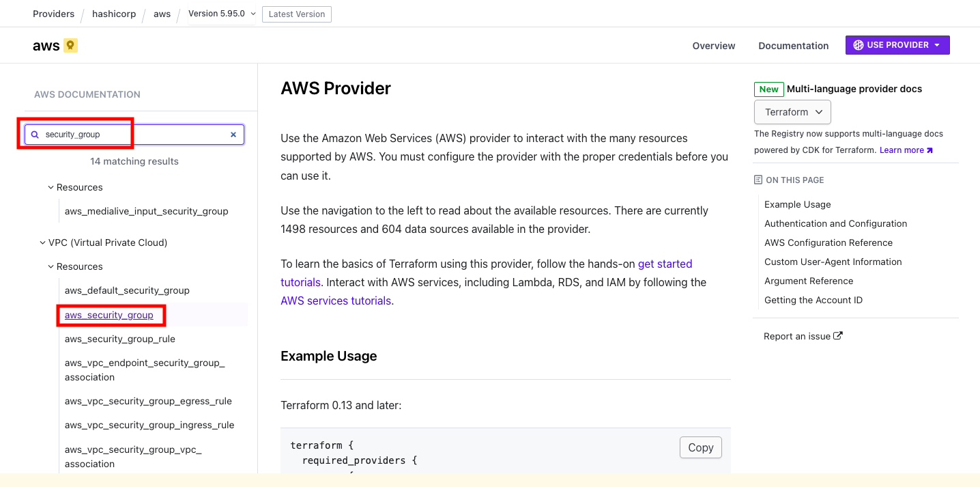The height and width of the screenshot is (487, 980).
Task: Open aws_vpc_security_group_egress_rule resource
Action: (148, 401)
